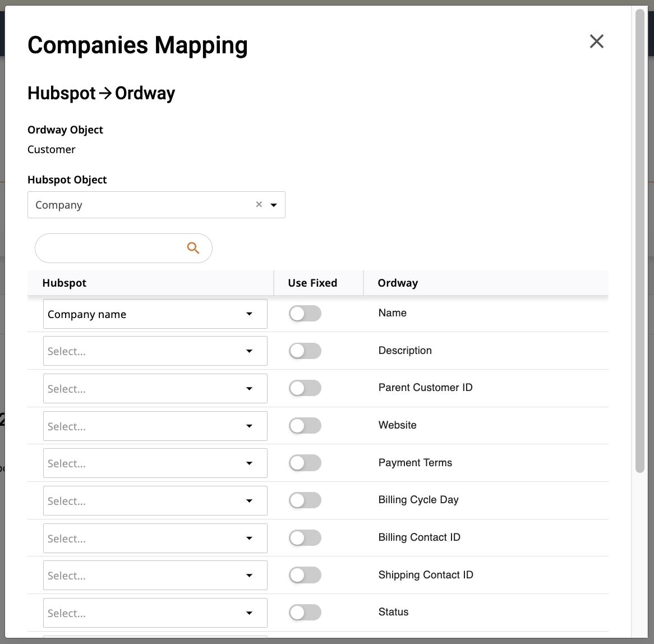Click the Website field label
Screen dimensions: 654x644
click(397, 425)
